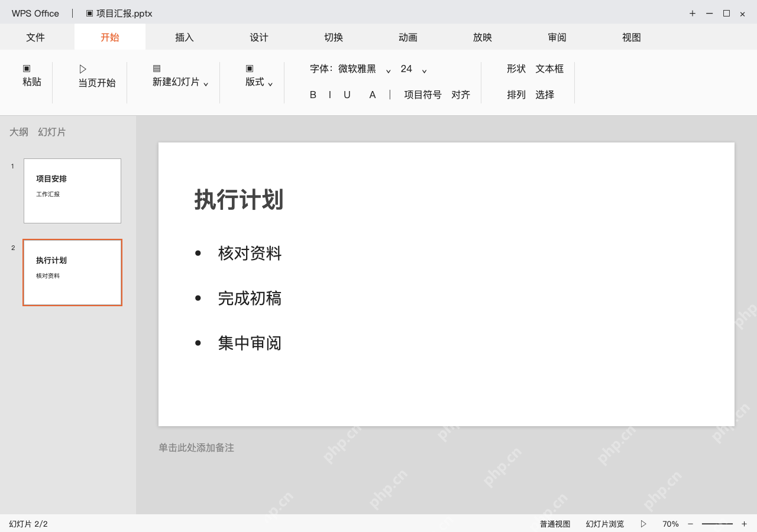The image size is (757, 532).
Task: Click the font color A button
Action: [x=373, y=95]
